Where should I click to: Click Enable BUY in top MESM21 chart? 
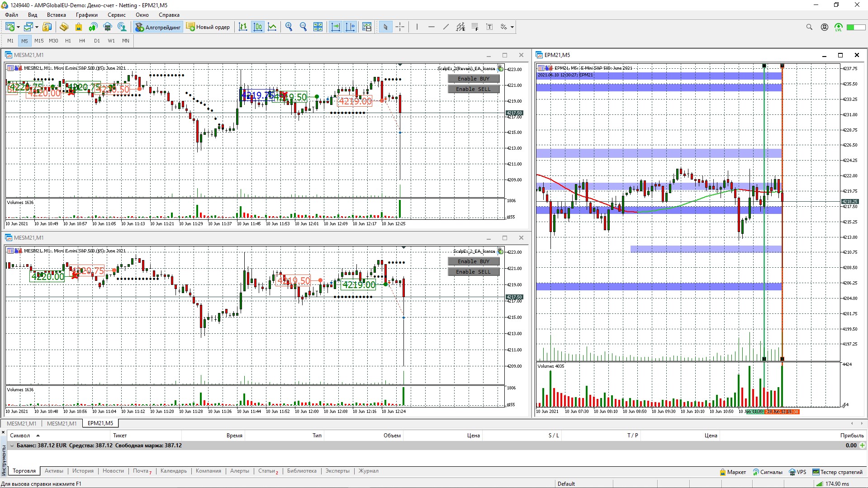(x=474, y=79)
